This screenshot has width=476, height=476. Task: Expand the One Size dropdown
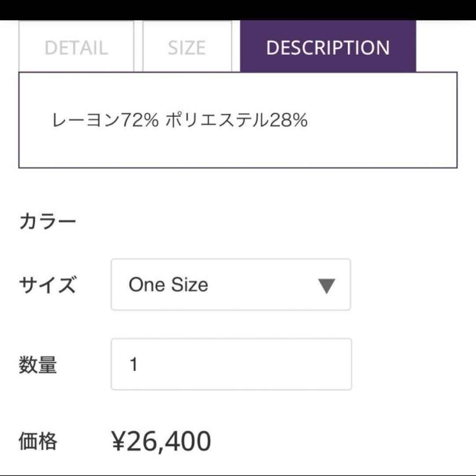(231, 285)
